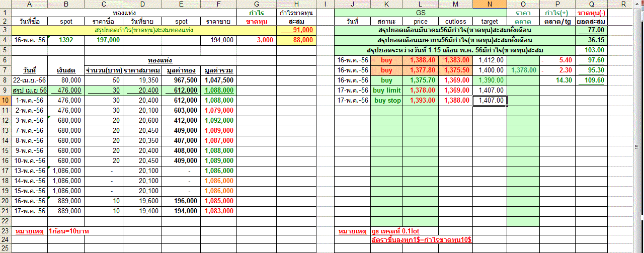The height and width of the screenshot is (253, 644).
Task: Click the 1,388.40 price cell
Action: [x=420, y=60]
